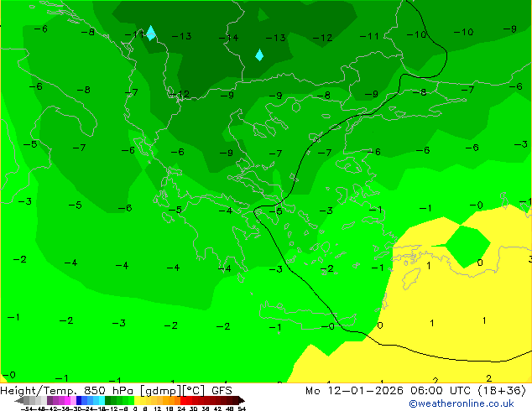Viewport: 532px width, 411px height.
Task: Click the 0 label inside the green diamond patch
Action: coord(480,263)
